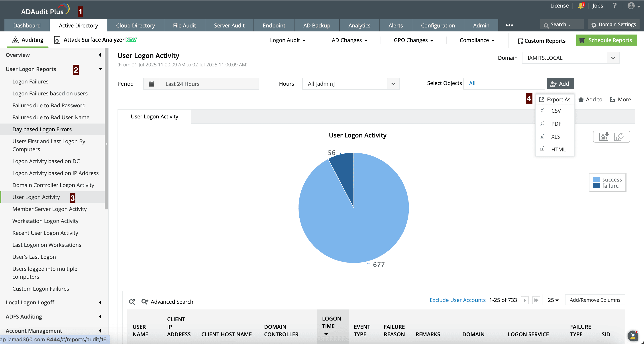The width and height of the screenshot is (644, 344).
Task: Choose PDF from the Export As menu
Action: pyautogui.click(x=556, y=124)
